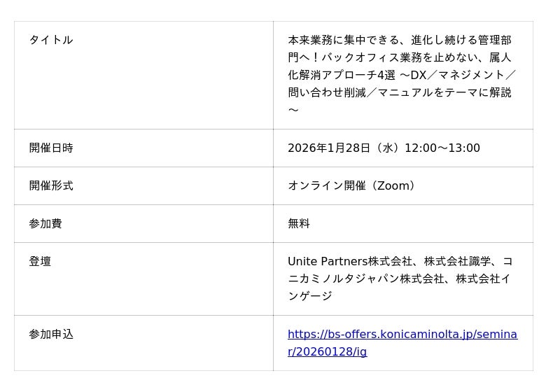Click the "タイトル" row label

51,40
